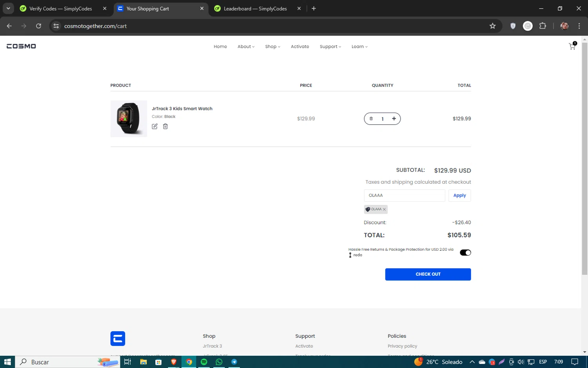588x368 pixels.
Task: Open WhatsApp from taskbar
Action: click(x=219, y=362)
